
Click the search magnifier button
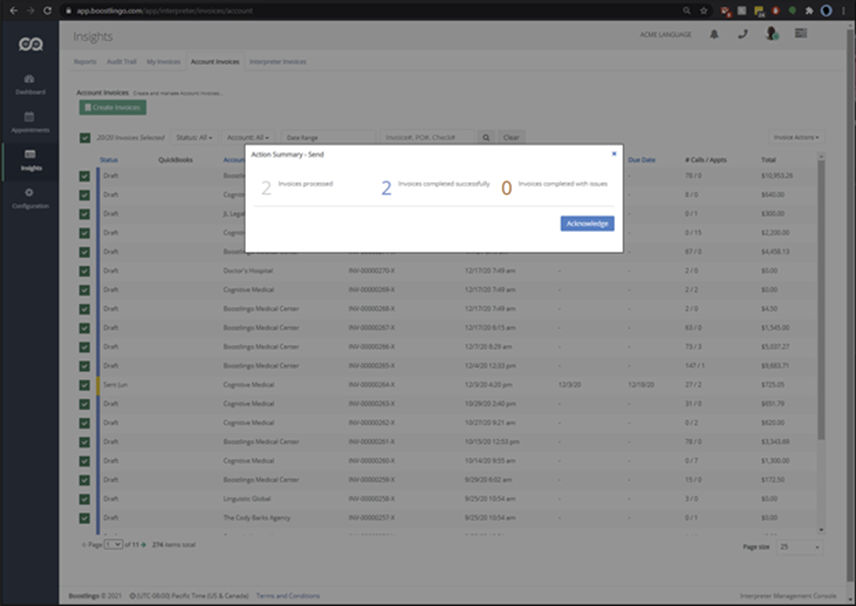pos(486,137)
